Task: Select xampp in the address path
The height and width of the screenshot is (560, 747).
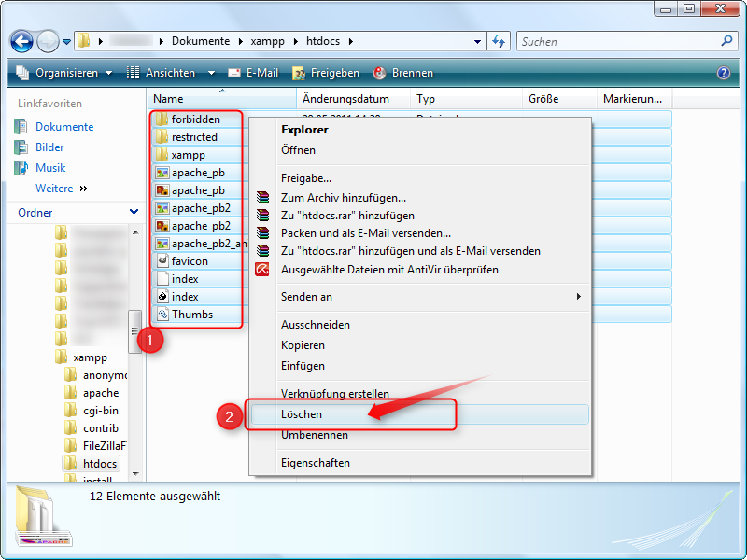Action: [x=267, y=41]
